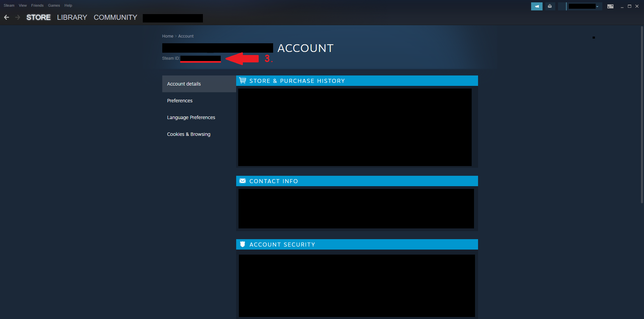Open the View menu
The image size is (644, 319).
23,5
